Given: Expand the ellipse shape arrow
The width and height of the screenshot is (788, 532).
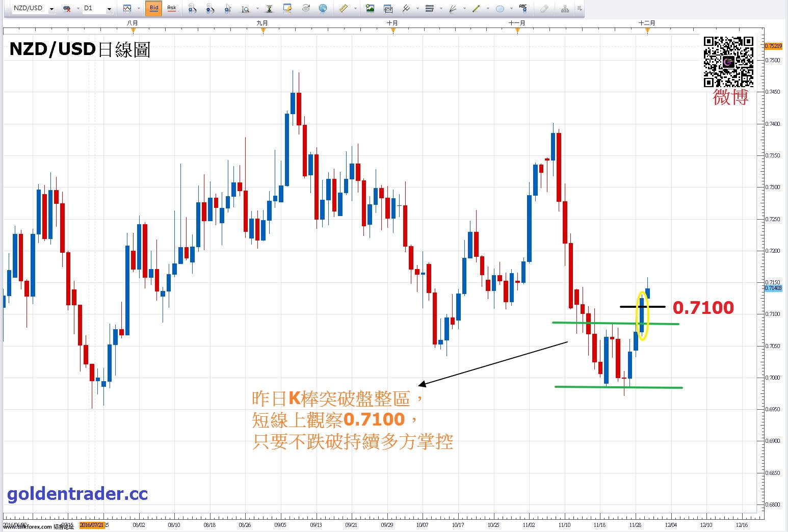Looking at the screenshot, I should click(x=511, y=9).
